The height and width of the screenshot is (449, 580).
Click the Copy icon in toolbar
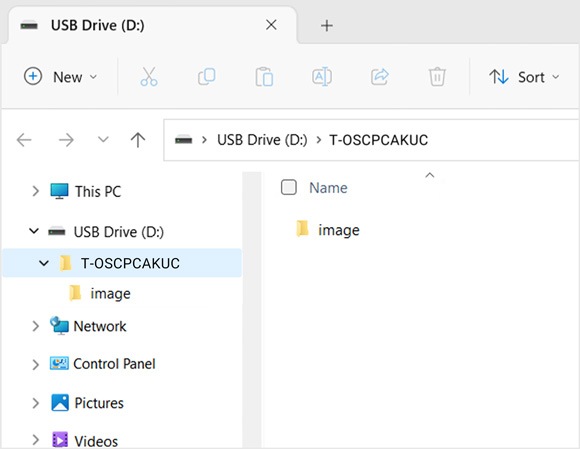[206, 77]
